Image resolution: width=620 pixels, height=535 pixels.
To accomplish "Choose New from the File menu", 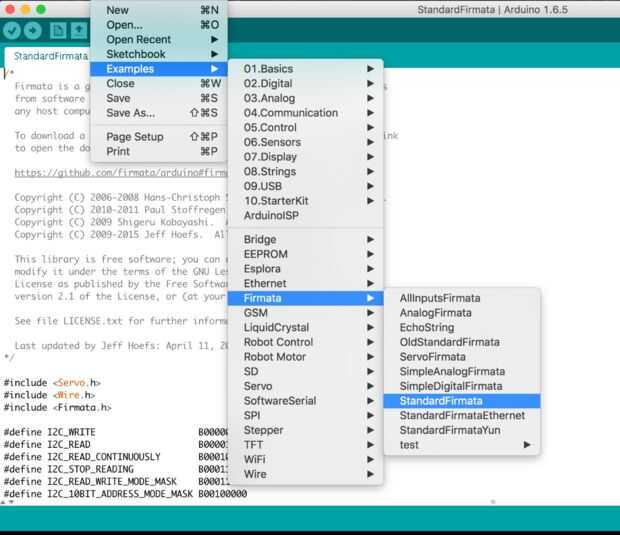I will (159, 10).
